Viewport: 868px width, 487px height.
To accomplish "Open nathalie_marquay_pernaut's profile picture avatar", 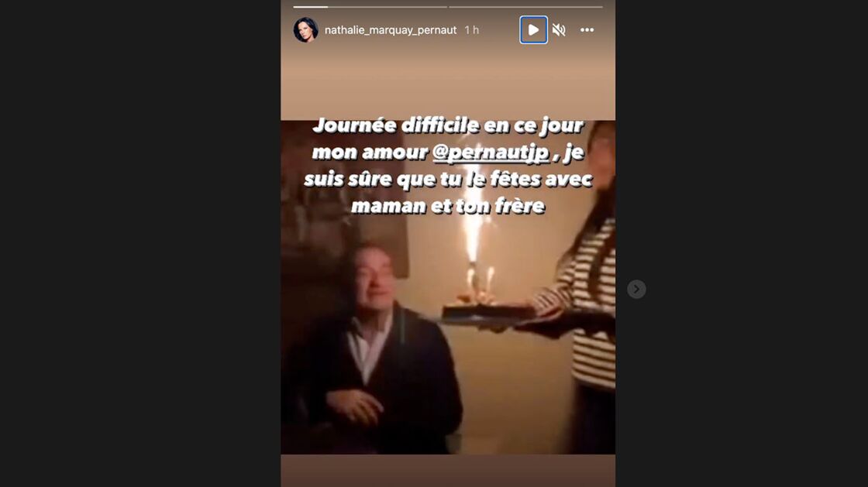I will (x=305, y=30).
